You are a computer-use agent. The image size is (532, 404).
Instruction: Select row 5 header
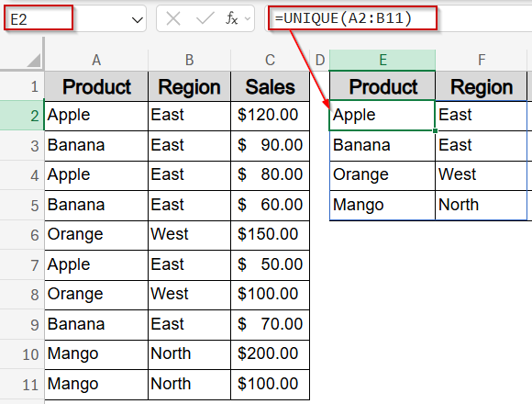22,206
